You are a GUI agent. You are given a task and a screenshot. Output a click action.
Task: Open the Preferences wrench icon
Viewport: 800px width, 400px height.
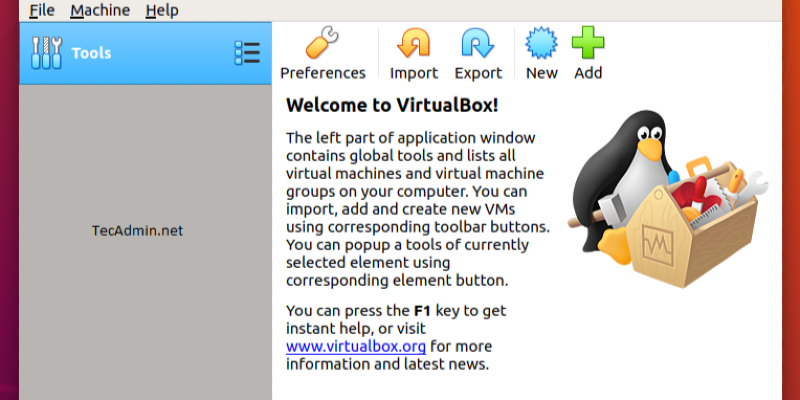(x=322, y=43)
